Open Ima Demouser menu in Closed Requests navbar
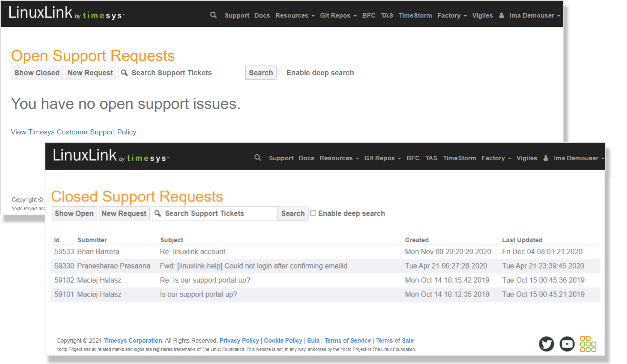The width and height of the screenshot is (627, 364). pyautogui.click(x=579, y=158)
